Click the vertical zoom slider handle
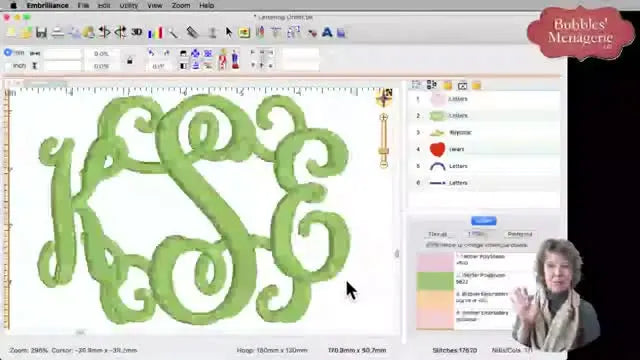The width and height of the screenshot is (640, 360). pyautogui.click(x=384, y=151)
